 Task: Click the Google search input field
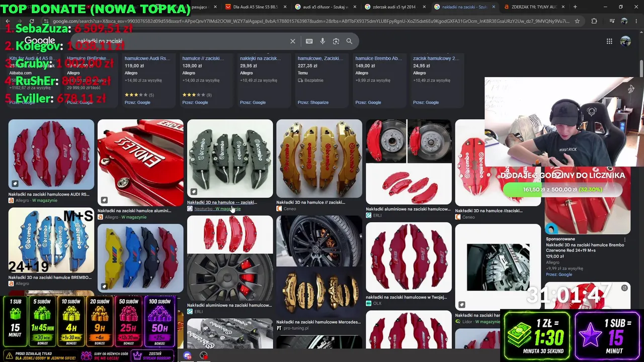tap(181, 41)
